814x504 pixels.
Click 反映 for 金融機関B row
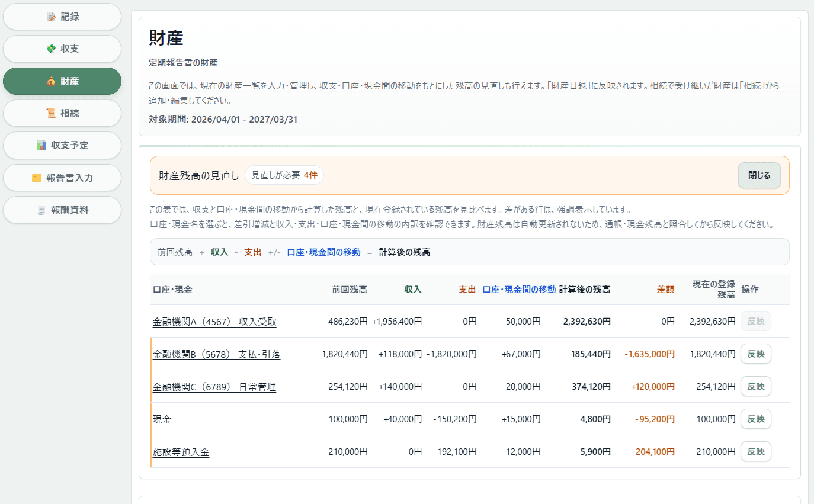click(756, 354)
